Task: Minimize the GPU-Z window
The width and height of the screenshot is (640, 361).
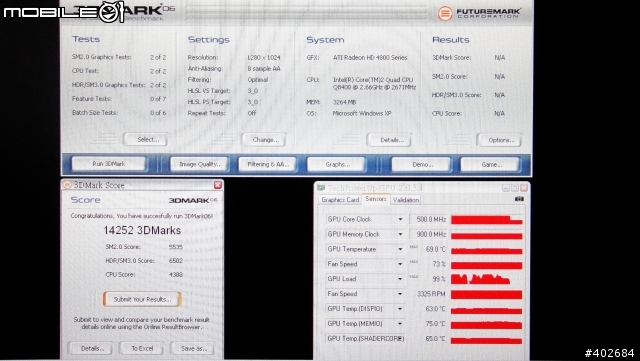Action: tap(506, 188)
